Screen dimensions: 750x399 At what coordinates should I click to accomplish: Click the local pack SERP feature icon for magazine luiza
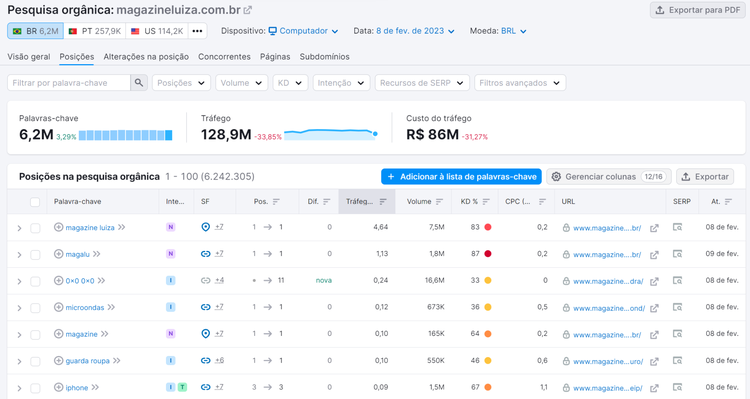click(206, 227)
